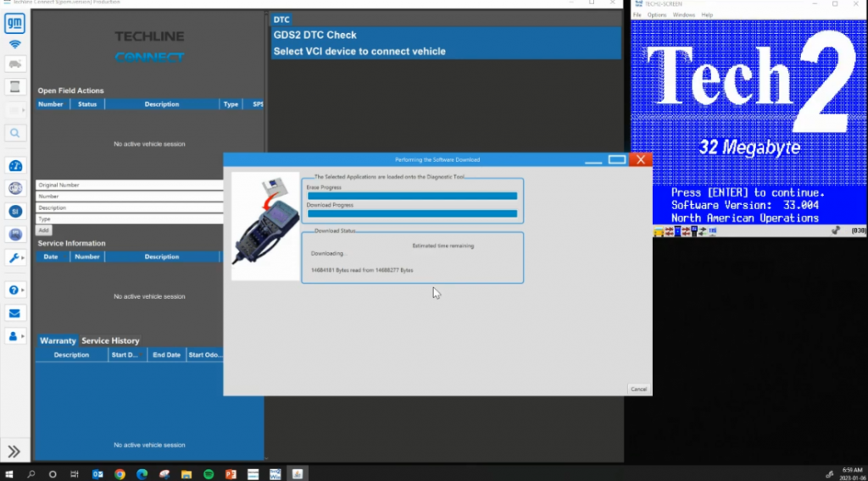
Task: Open taskbar search magnifier
Action: point(31,474)
